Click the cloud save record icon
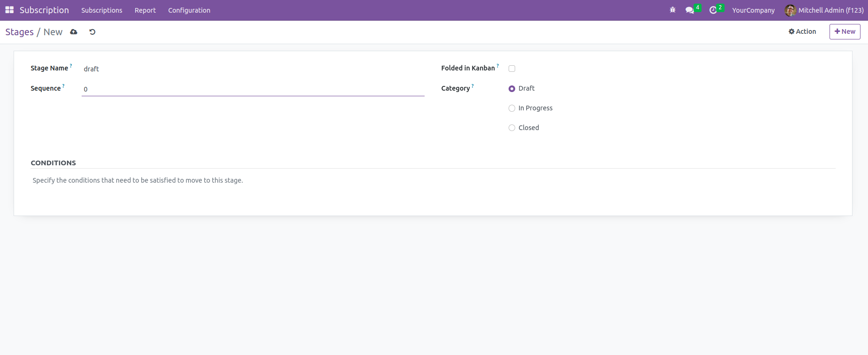The image size is (868, 355). tap(74, 32)
